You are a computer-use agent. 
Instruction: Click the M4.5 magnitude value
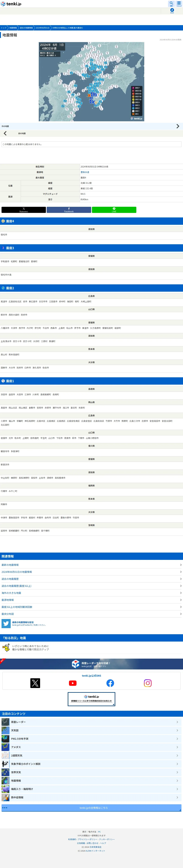tap(83, 194)
